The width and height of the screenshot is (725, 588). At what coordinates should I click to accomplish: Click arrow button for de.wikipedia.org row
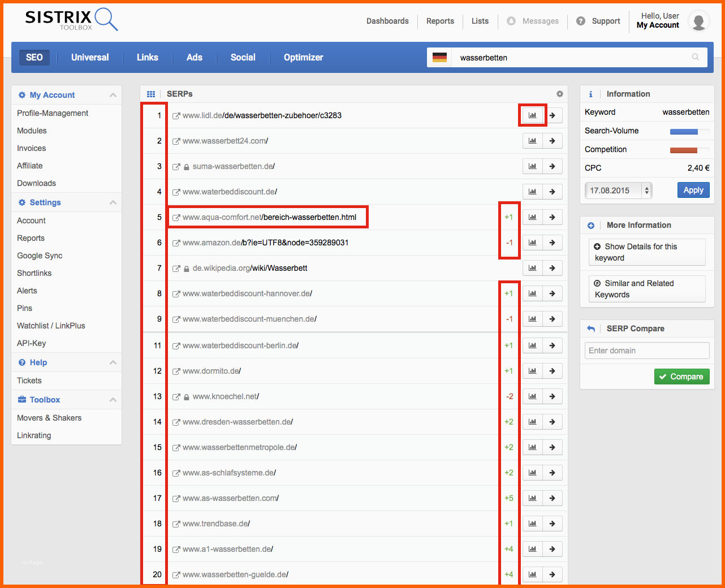click(553, 268)
